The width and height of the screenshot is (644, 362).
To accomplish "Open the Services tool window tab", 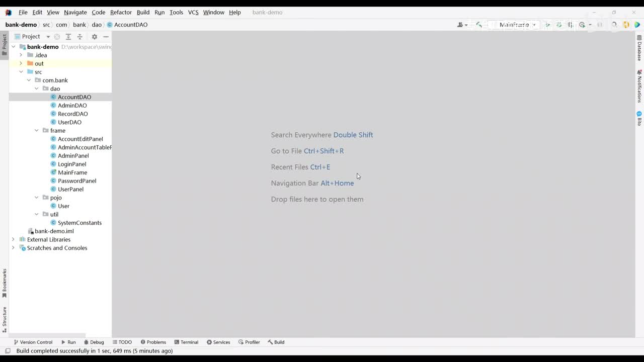I will [x=218, y=342].
